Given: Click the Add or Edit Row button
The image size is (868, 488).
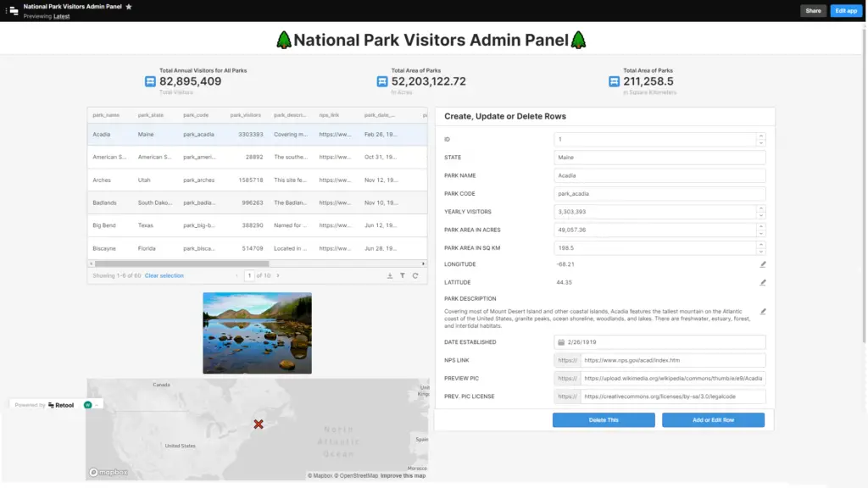Looking at the screenshot, I should click(x=713, y=420).
